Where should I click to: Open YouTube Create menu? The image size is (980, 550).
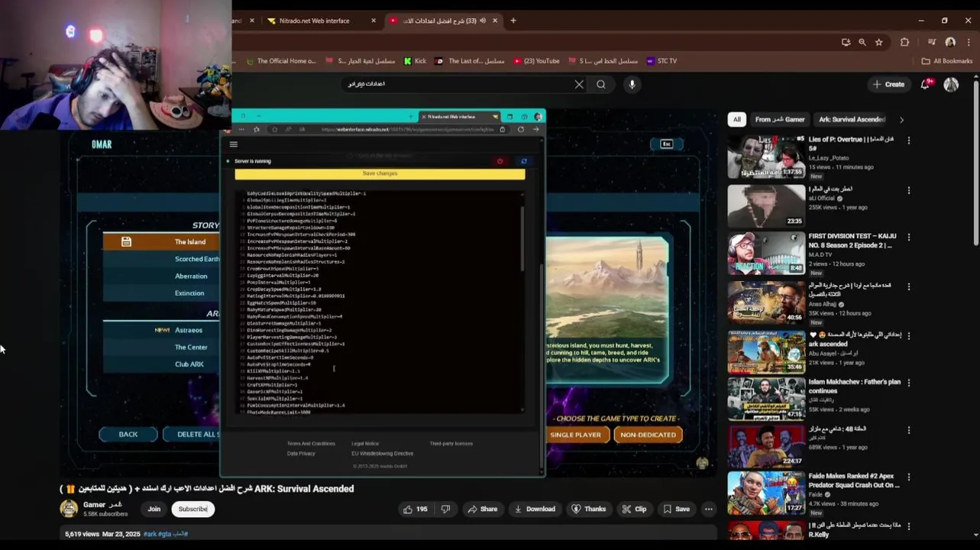tap(888, 85)
